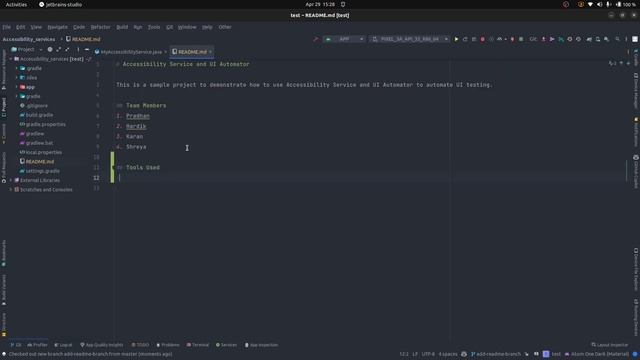Click UTF-8 encoding in the status bar
This screenshot has width=640, height=360.
pos(428,354)
